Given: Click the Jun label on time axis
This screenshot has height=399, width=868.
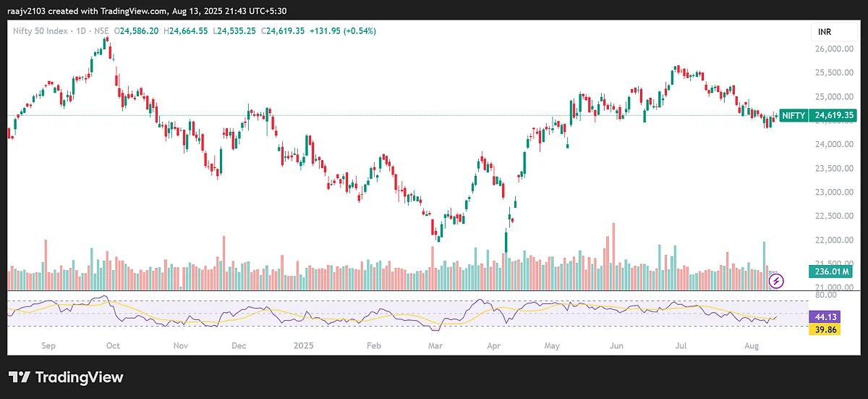Looking at the screenshot, I should [617, 346].
